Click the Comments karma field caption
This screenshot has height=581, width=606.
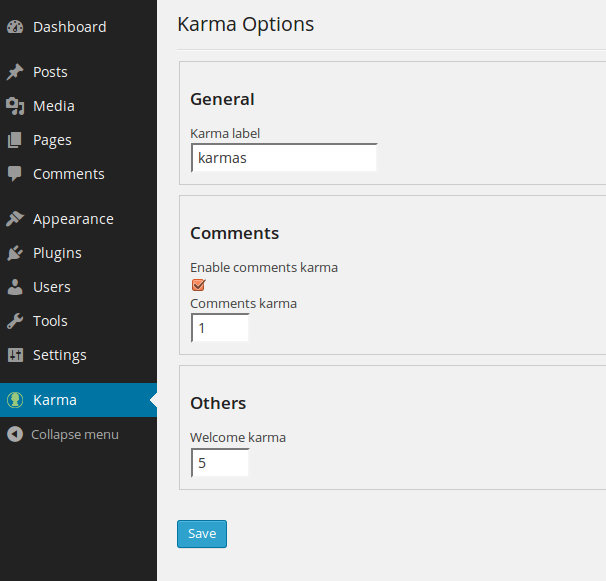tap(243, 303)
